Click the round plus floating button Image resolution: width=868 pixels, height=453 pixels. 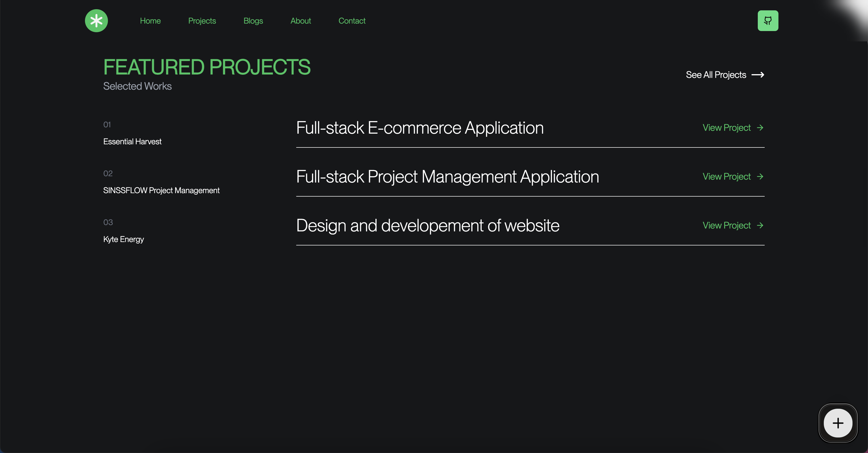click(x=838, y=423)
